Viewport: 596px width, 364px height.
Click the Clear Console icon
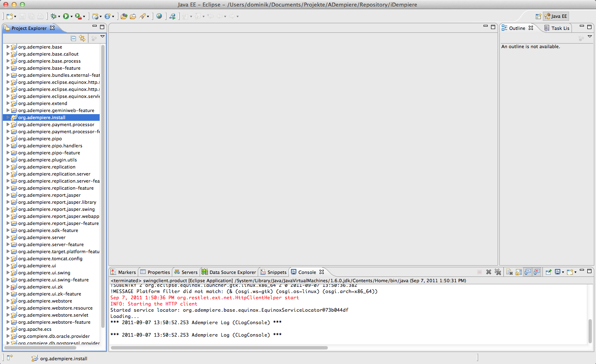coord(510,272)
